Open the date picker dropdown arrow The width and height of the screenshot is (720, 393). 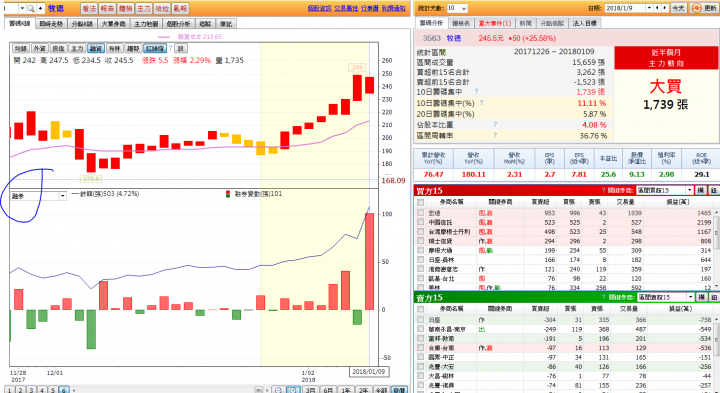(x=649, y=8)
